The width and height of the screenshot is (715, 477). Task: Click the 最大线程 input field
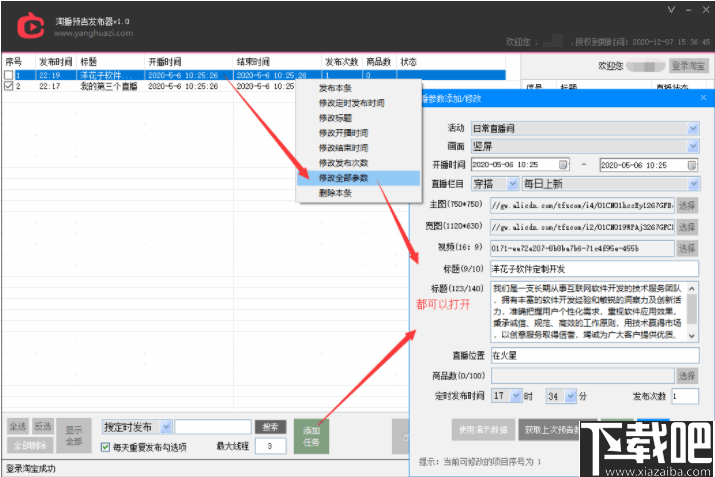click(270, 446)
